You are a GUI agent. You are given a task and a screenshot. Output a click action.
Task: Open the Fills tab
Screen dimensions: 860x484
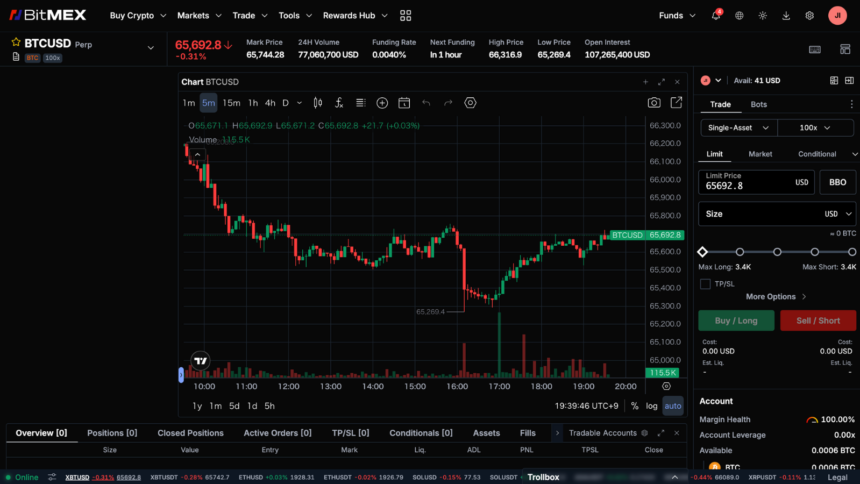pyautogui.click(x=528, y=433)
